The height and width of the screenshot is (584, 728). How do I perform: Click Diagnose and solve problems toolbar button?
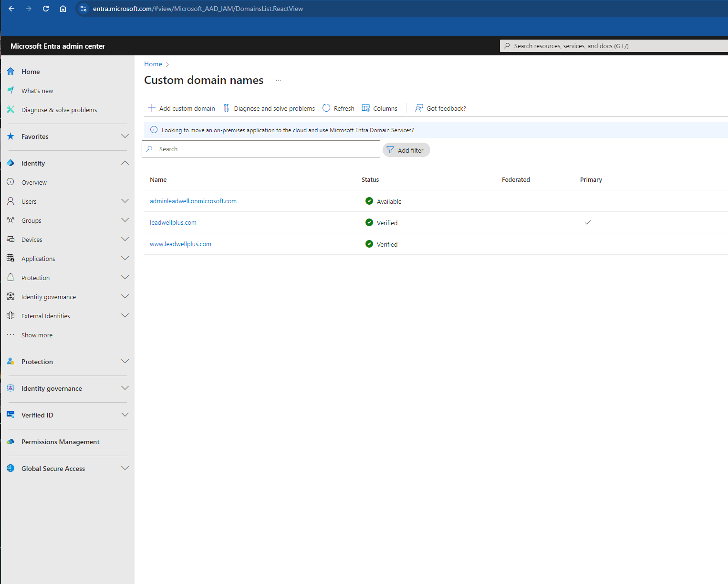pos(269,108)
